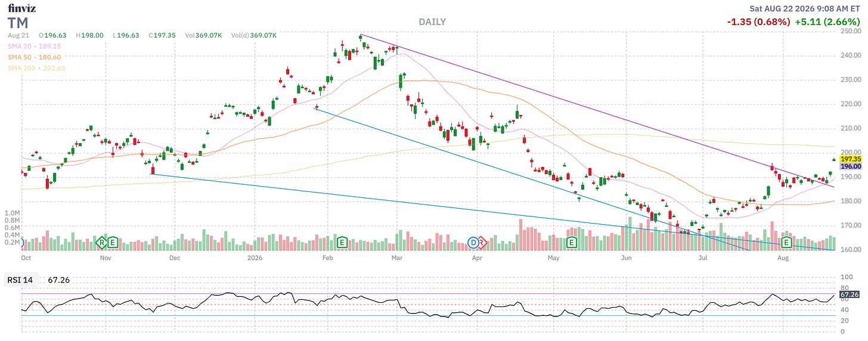Click the Mar label on time axis

click(397, 258)
